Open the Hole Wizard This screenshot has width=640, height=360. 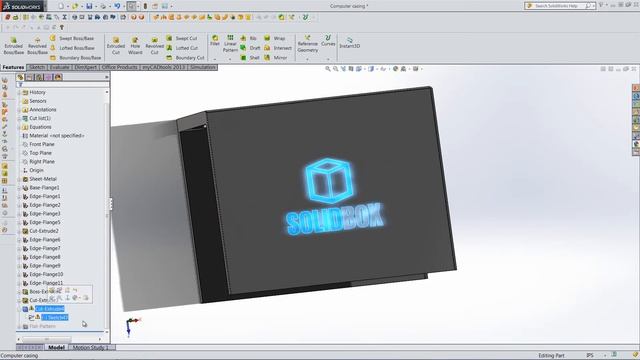135,45
